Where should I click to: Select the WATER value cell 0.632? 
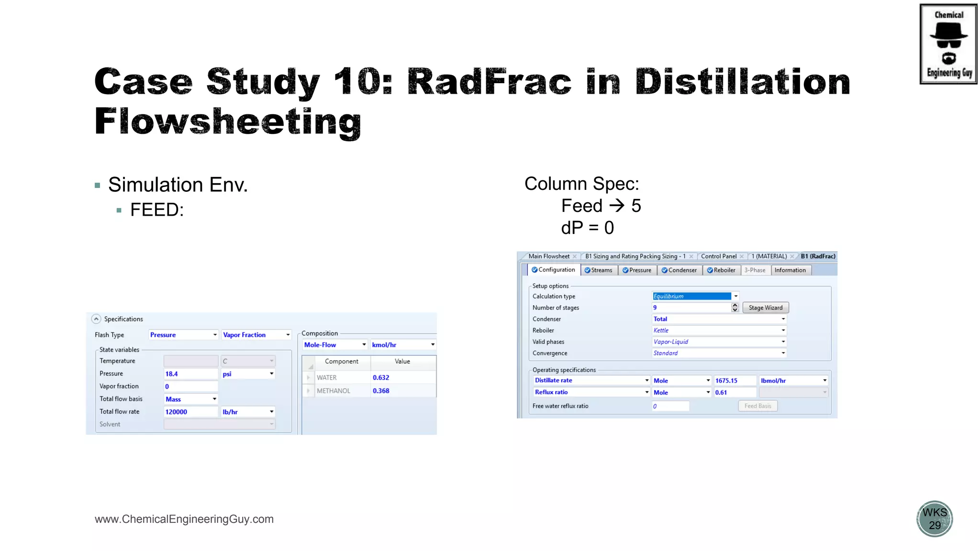point(403,377)
